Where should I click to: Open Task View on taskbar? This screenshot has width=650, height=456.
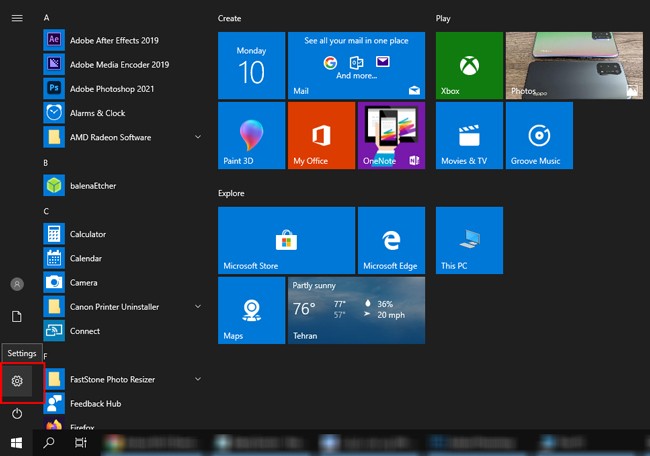tap(81, 443)
